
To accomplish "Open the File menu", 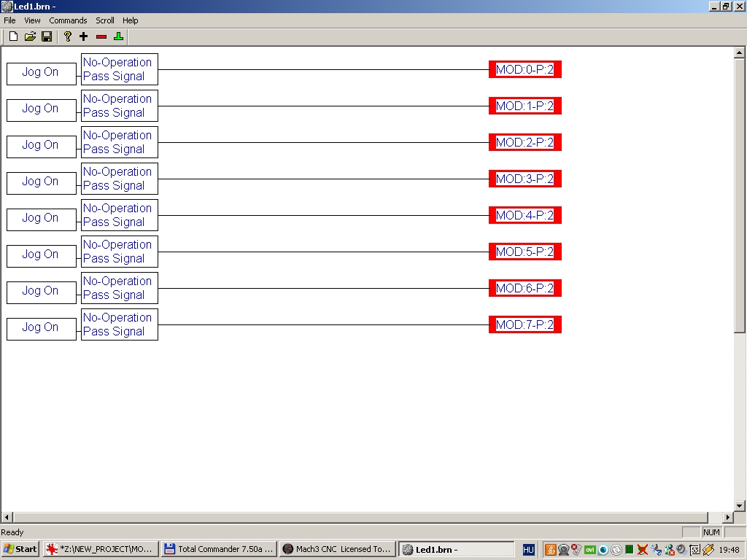I will pos(9,20).
